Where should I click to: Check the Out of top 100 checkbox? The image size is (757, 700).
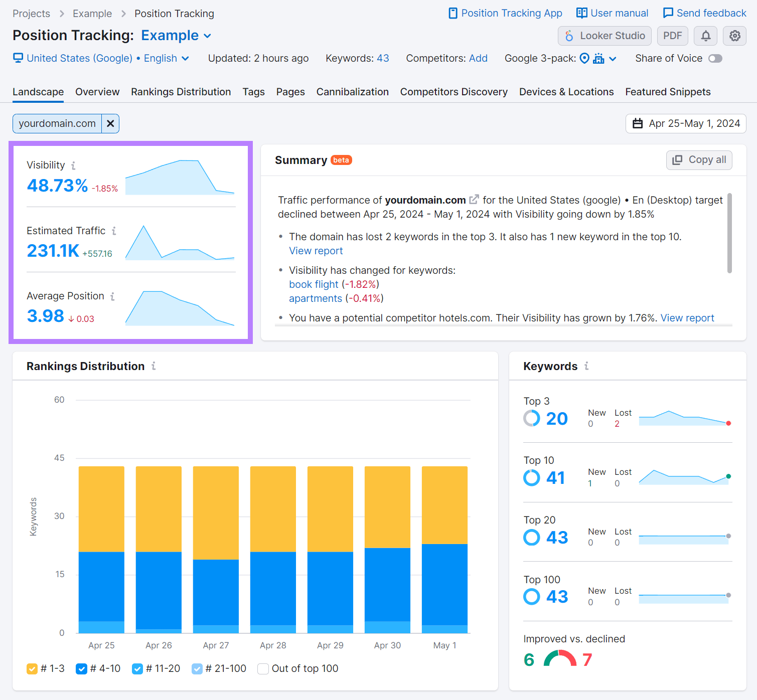tap(263, 669)
